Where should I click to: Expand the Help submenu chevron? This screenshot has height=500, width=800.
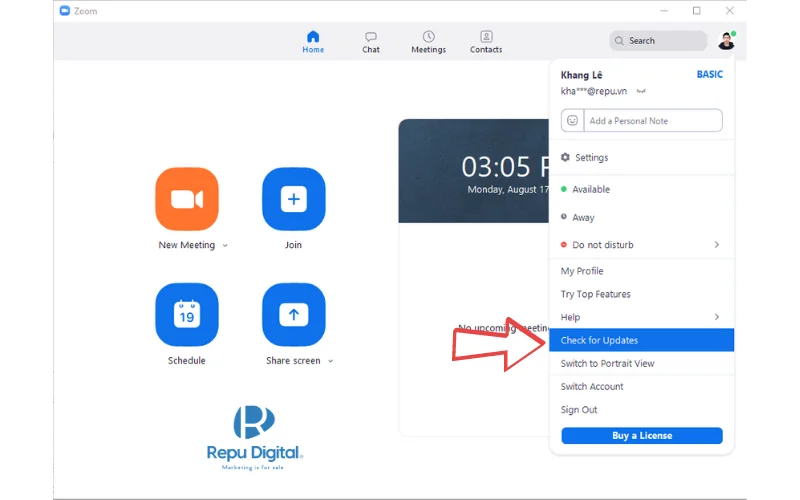(x=717, y=317)
